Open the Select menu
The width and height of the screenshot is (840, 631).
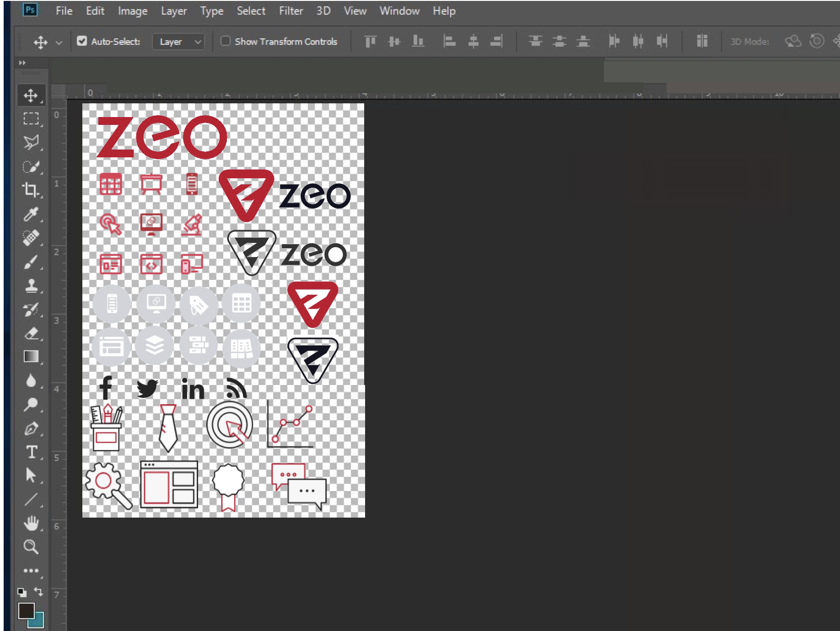[251, 11]
